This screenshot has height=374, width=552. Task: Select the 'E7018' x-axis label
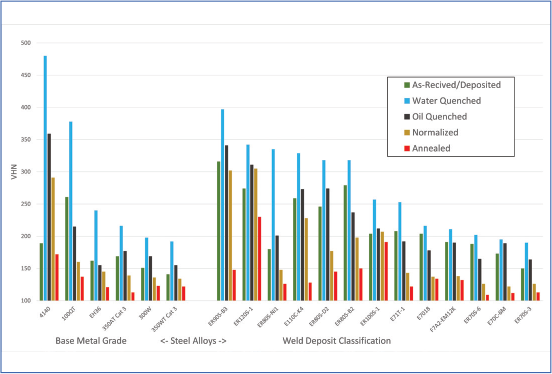pos(425,313)
